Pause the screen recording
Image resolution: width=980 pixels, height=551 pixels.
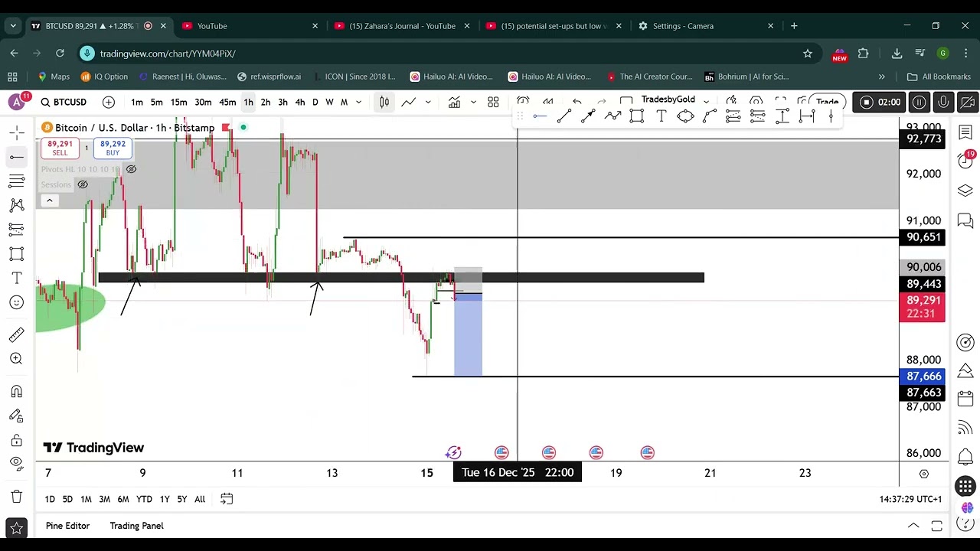click(920, 102)
